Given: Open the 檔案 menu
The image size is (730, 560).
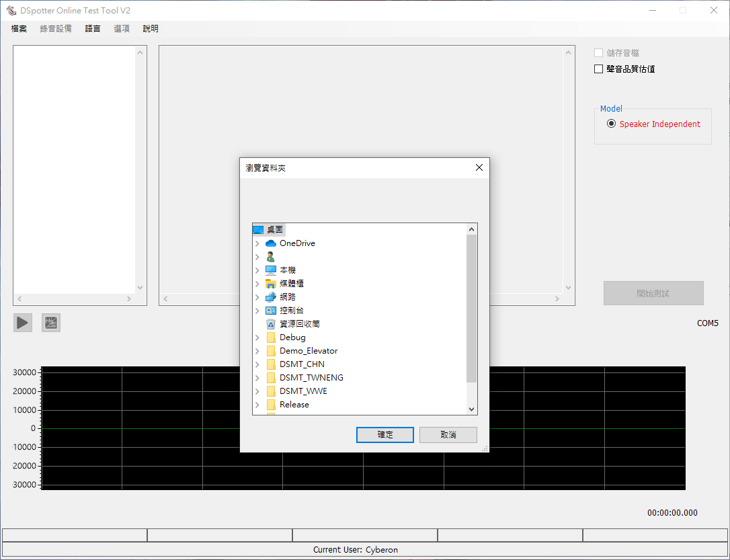Looking at the screenshot, I should coord(19,29).
